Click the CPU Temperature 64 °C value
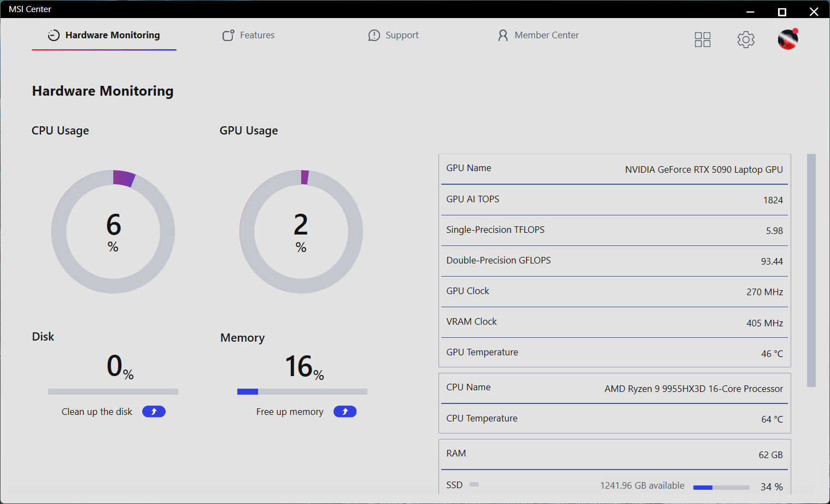Screen dimensions: 830x504 [x=772, y=419]
